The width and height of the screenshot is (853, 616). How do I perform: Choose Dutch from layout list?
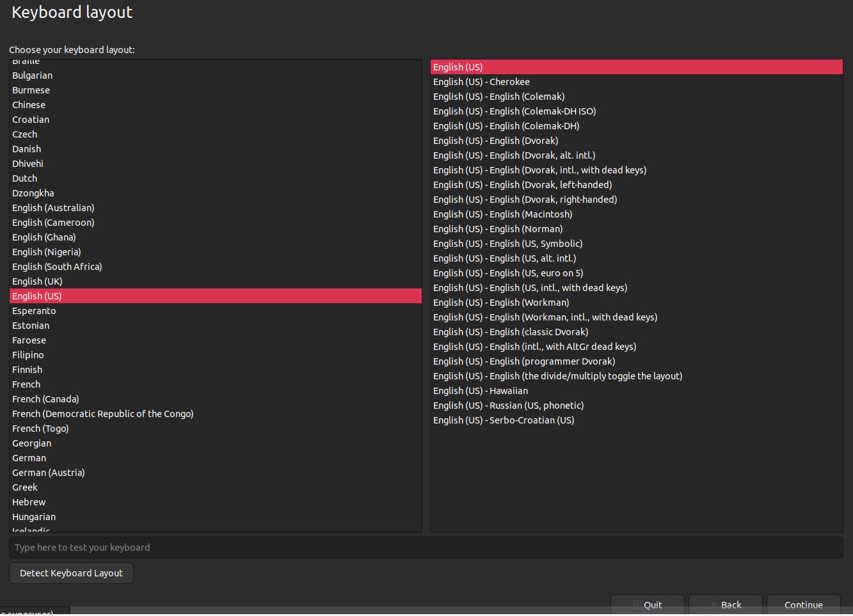[x=25, y=178]
